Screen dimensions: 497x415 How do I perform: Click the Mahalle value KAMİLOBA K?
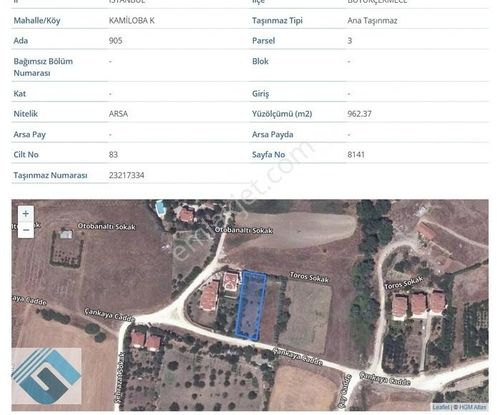[x=132, y=20]
